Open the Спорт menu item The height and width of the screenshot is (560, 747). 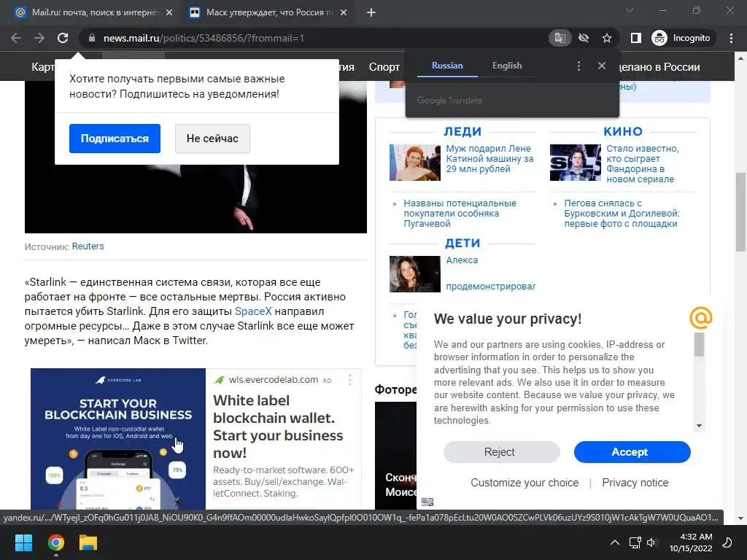[384, 67]
